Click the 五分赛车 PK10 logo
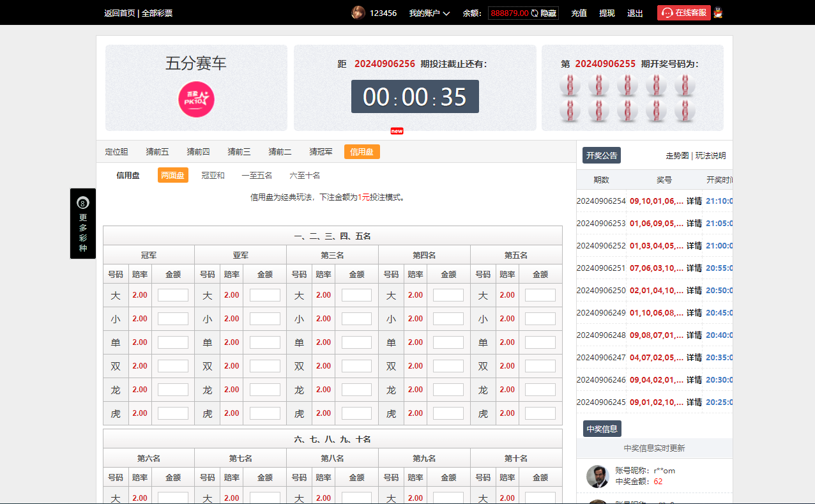This screenshot has width=815, height=504. [196, 100]
